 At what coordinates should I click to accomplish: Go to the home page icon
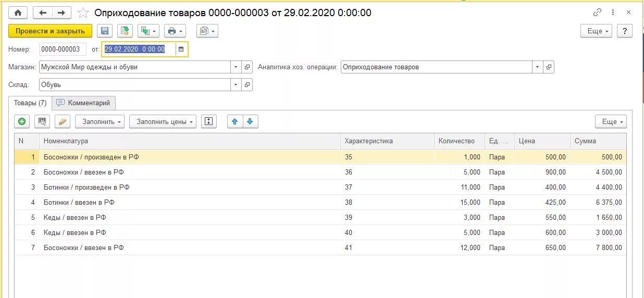[18, 13]
